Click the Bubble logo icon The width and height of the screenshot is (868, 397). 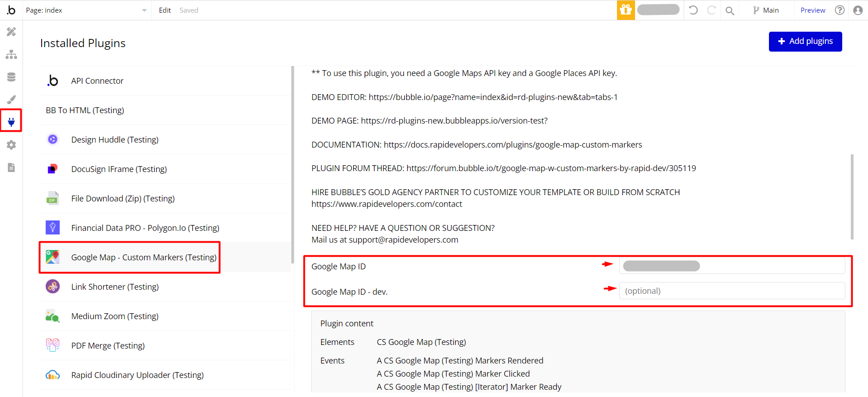pyautogui.click(x=11, y=10)
